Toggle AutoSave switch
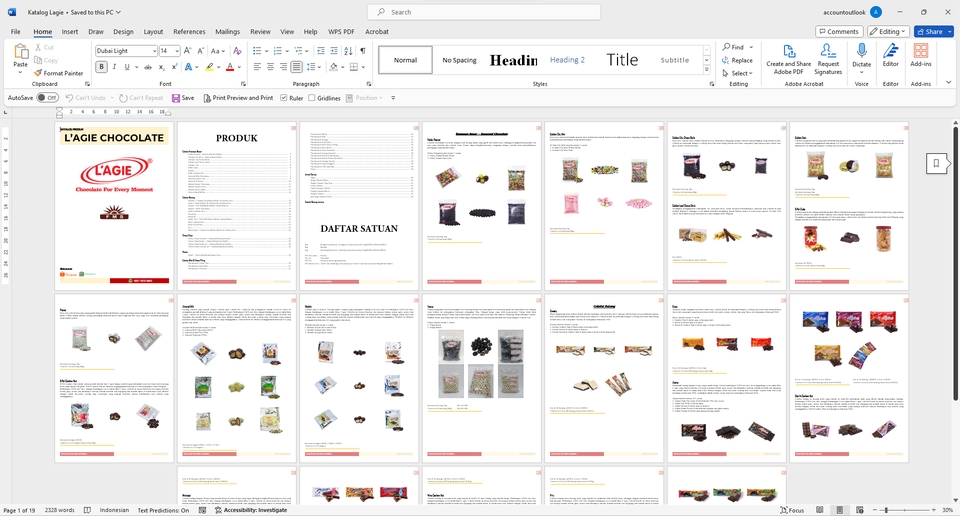 coord(47,98)
